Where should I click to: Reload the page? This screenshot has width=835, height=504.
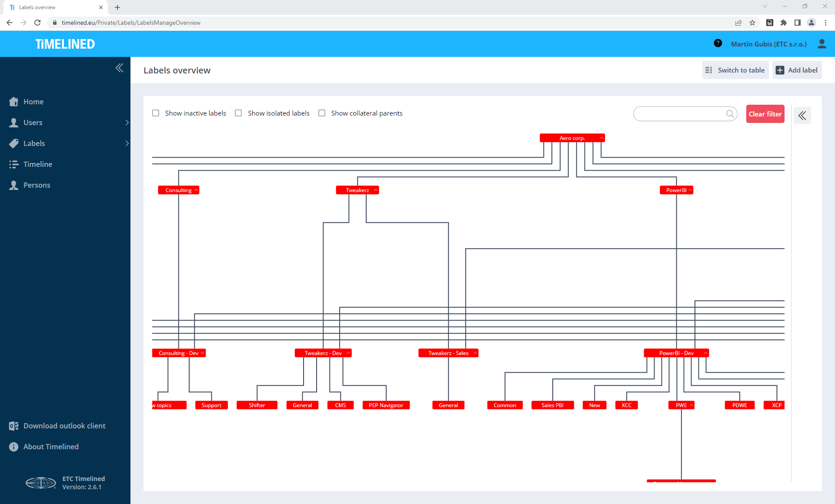tap(37, 23)
